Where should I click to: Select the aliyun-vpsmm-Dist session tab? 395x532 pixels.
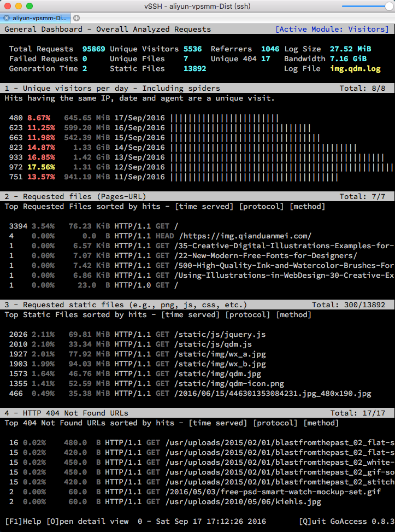pos(39,18)
